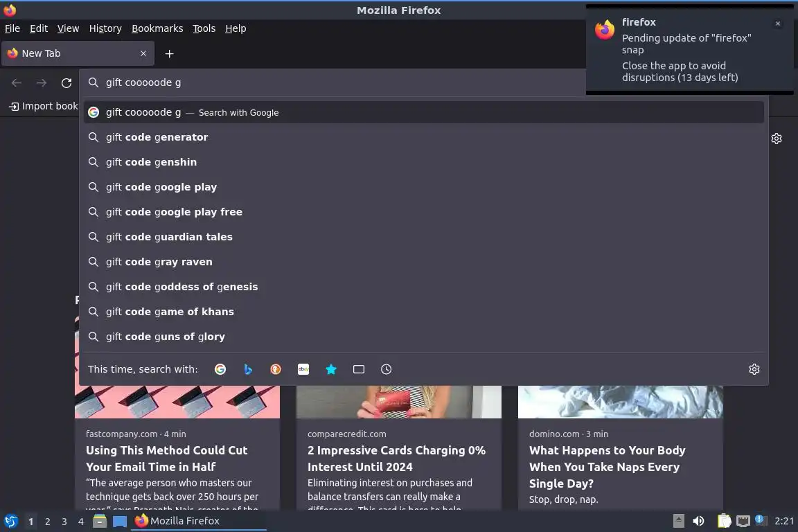
Task: Open the Bookmarks menu
Action: [x=157, y=28]
